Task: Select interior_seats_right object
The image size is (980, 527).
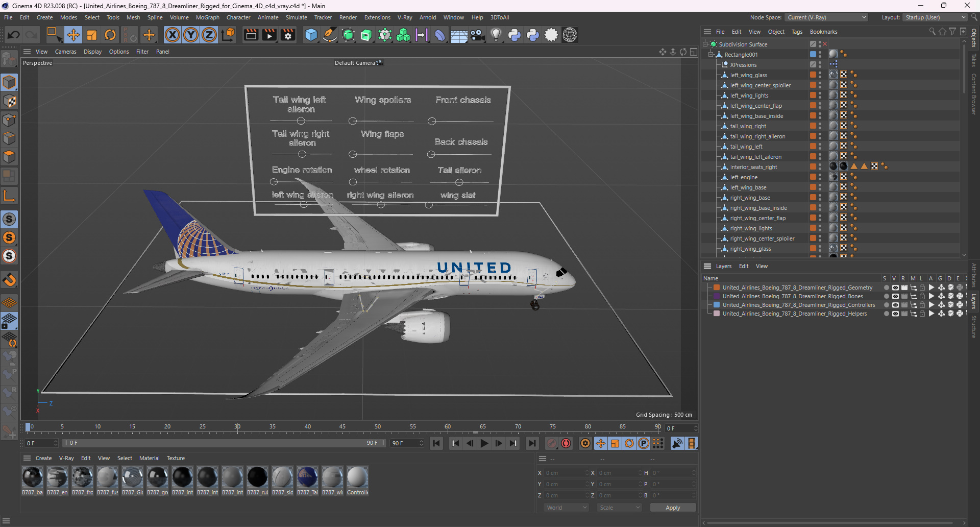Action: [753, 167]
